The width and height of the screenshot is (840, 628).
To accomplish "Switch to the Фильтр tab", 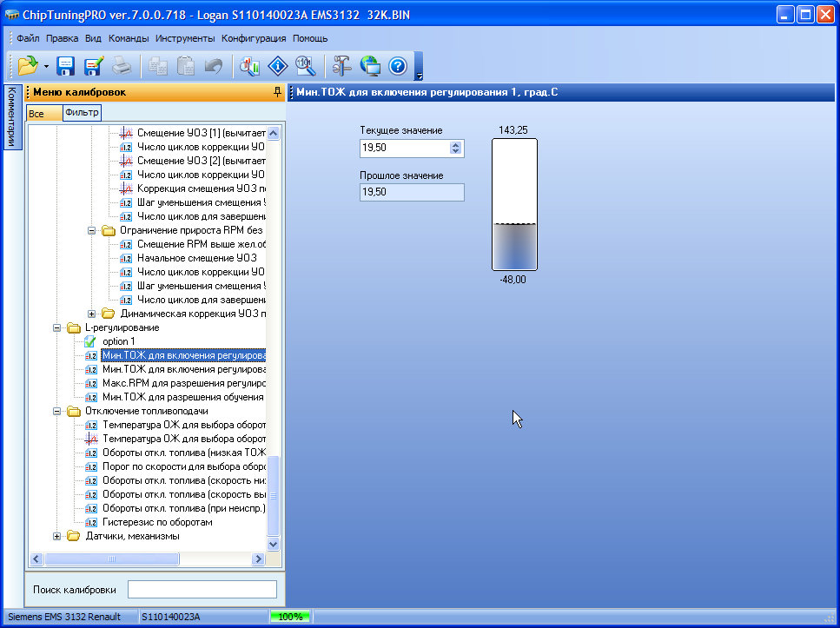I will [x=82, y=113].
